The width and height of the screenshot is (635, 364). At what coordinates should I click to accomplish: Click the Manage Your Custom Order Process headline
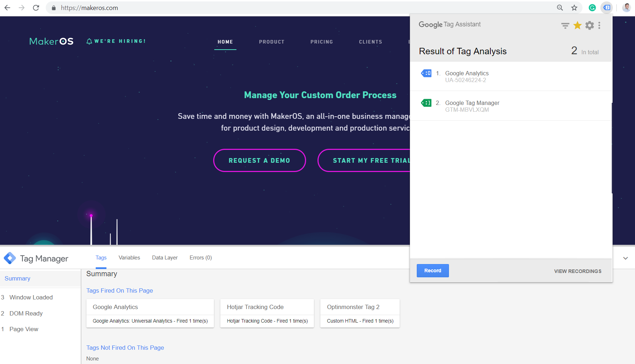coord(320,95)
